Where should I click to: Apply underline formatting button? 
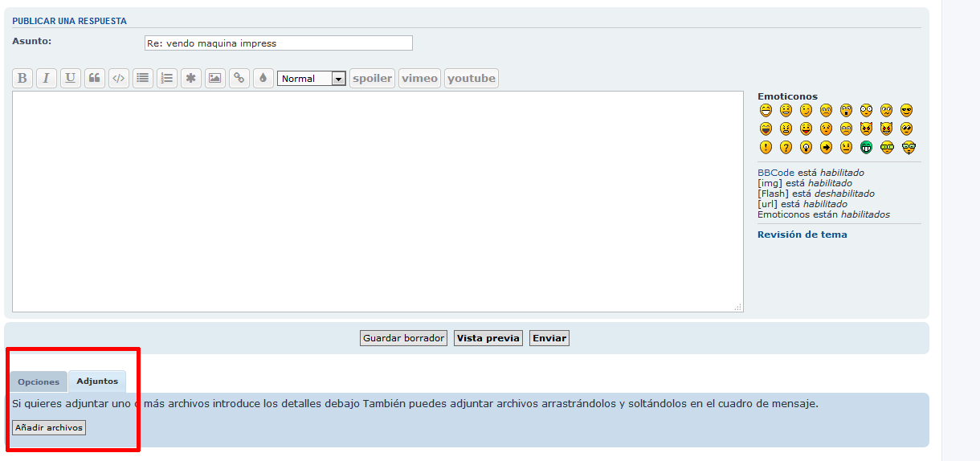71,78
